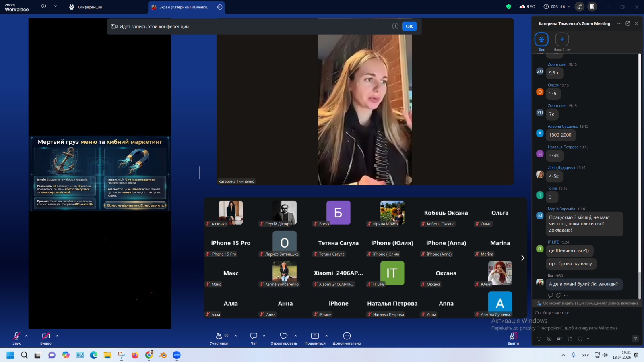Click the pencil annotate icon in top bar

pos(579,7)
